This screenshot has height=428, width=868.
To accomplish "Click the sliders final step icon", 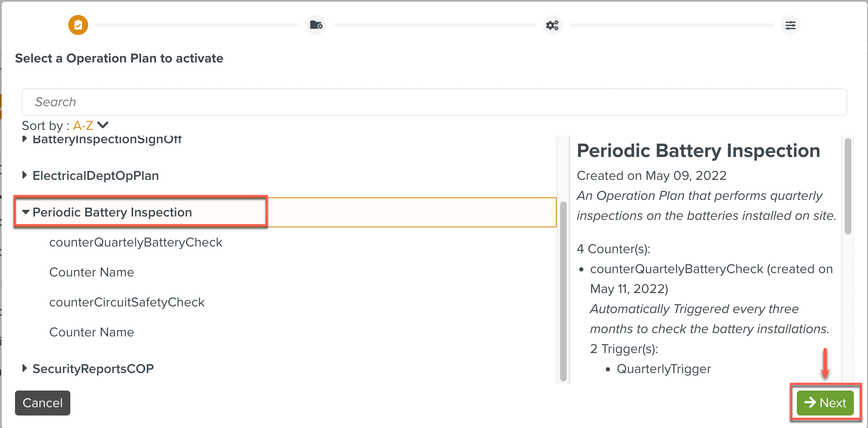I will pos(790,25).
